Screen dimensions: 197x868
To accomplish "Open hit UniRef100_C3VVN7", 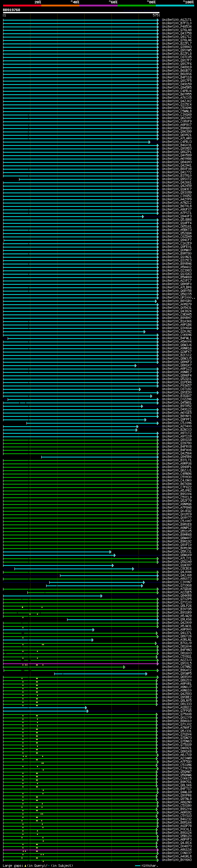I will tap(176, 582).
